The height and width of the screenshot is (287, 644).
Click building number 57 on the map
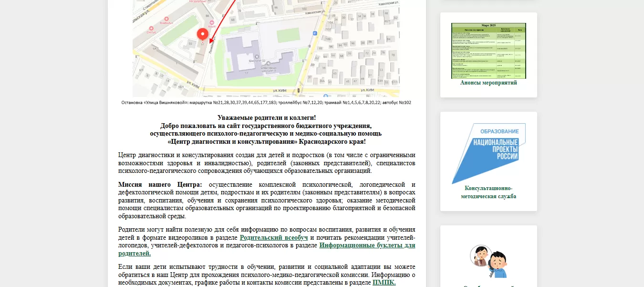tap(202, 44)
